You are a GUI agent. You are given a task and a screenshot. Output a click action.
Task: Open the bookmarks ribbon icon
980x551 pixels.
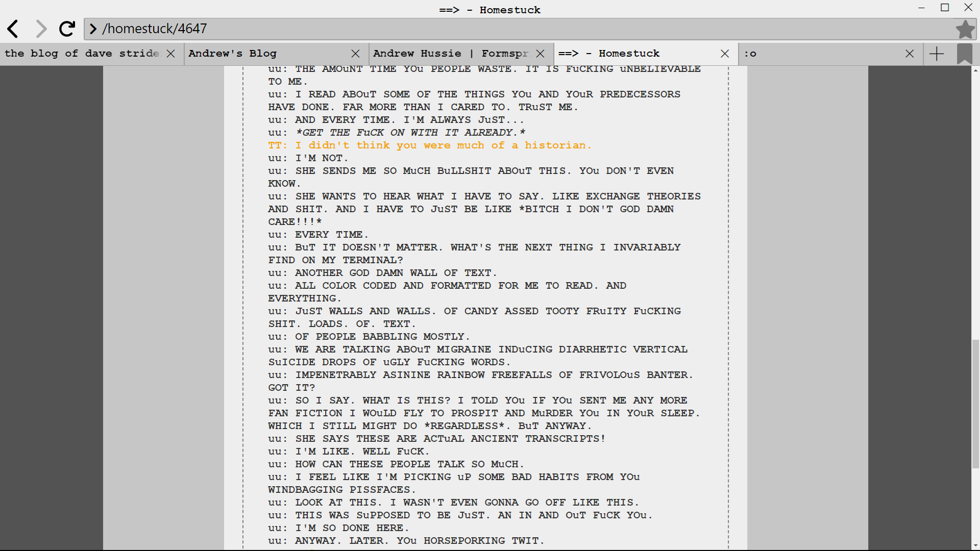(x=964, y=54)
